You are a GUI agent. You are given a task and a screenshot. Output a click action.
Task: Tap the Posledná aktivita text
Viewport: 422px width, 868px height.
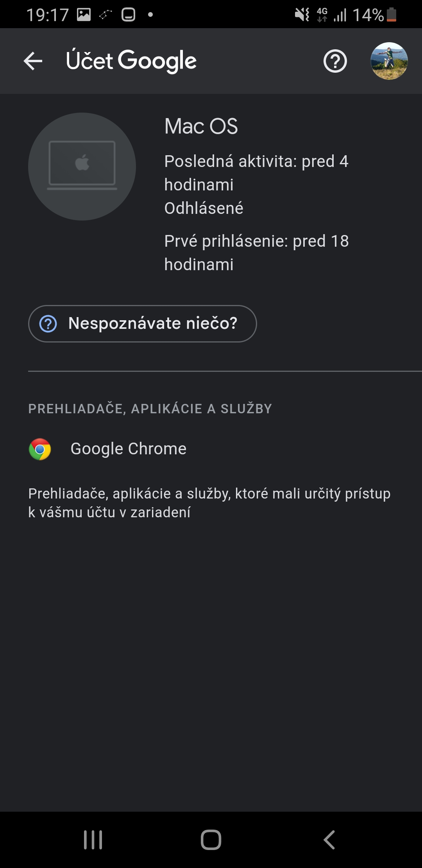[256, 173]
